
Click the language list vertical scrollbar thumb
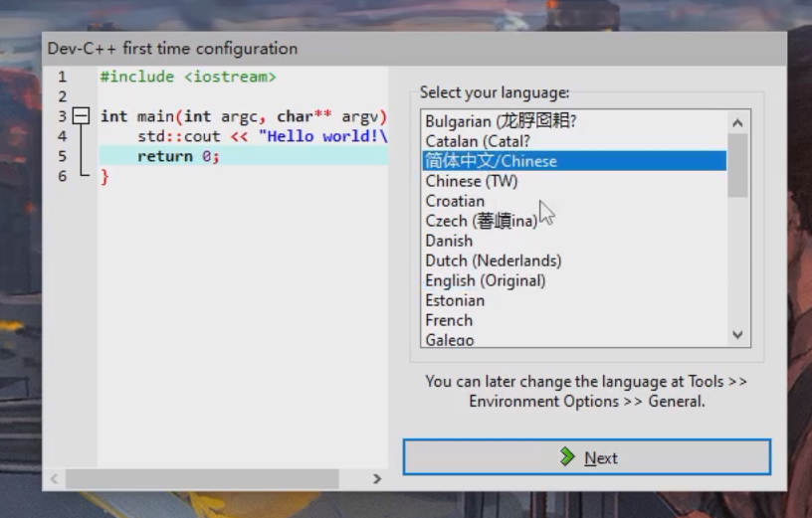pos(738,166)
